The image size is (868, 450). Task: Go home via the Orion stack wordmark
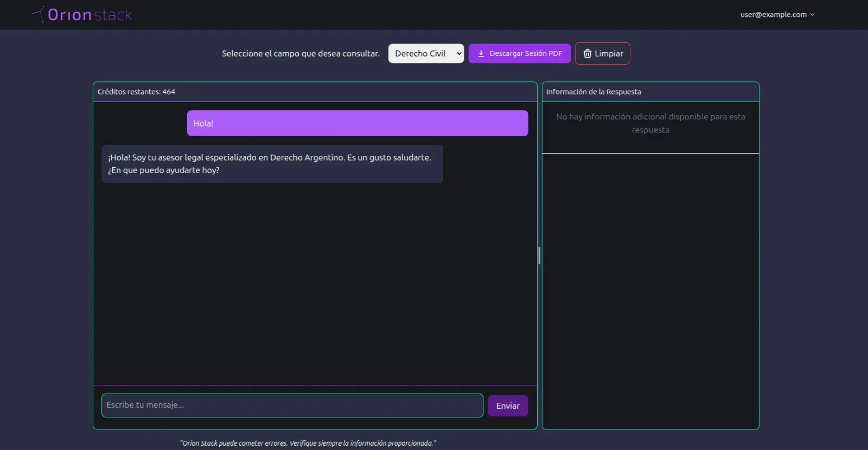click(90, 15)
